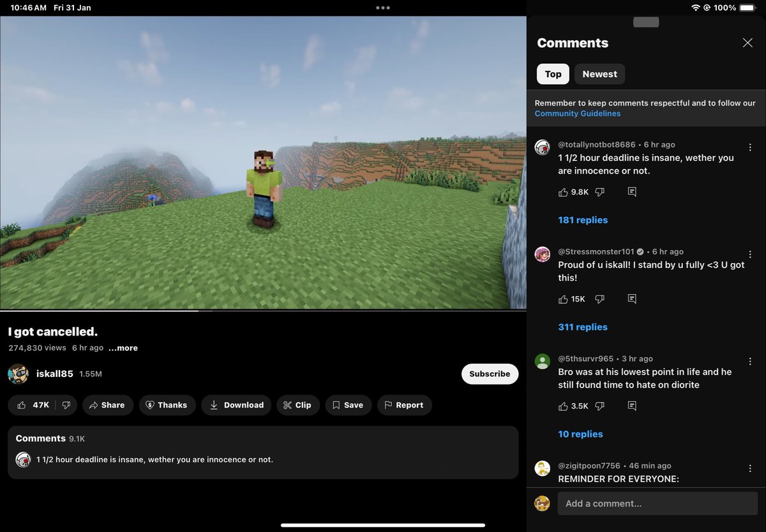Open totallynotbot8686 profile avatar in comments

tap(542, 147)
